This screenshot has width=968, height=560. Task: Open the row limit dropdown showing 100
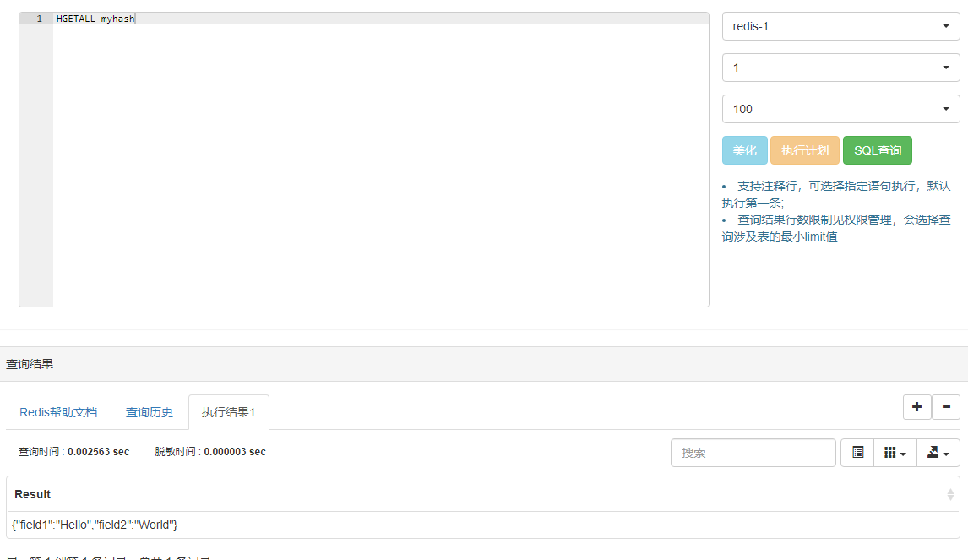[x=840, y=109]
